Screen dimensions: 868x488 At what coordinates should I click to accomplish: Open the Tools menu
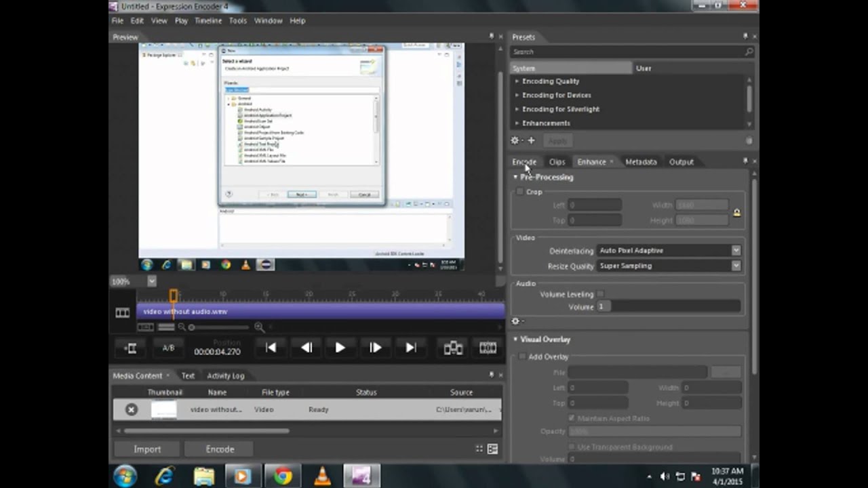pyautogui.click(x=238, y=20)
